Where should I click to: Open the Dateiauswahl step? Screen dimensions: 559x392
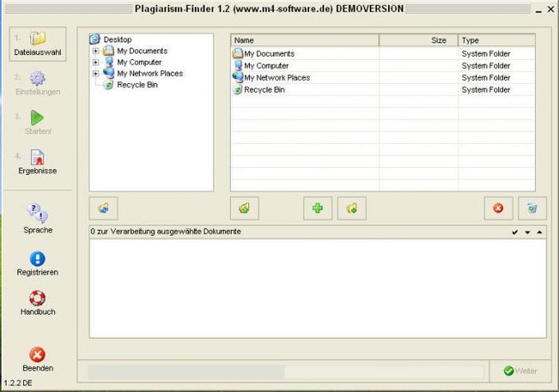point(38,44)
